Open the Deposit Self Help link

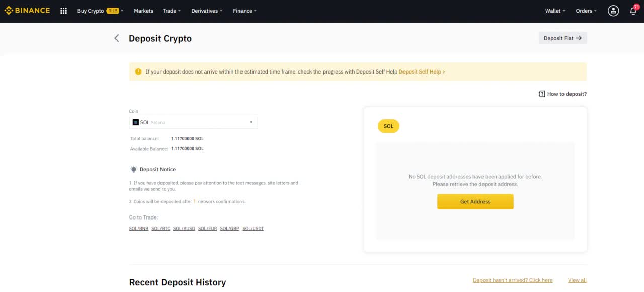pyautogui.click(x=422, y=71)
